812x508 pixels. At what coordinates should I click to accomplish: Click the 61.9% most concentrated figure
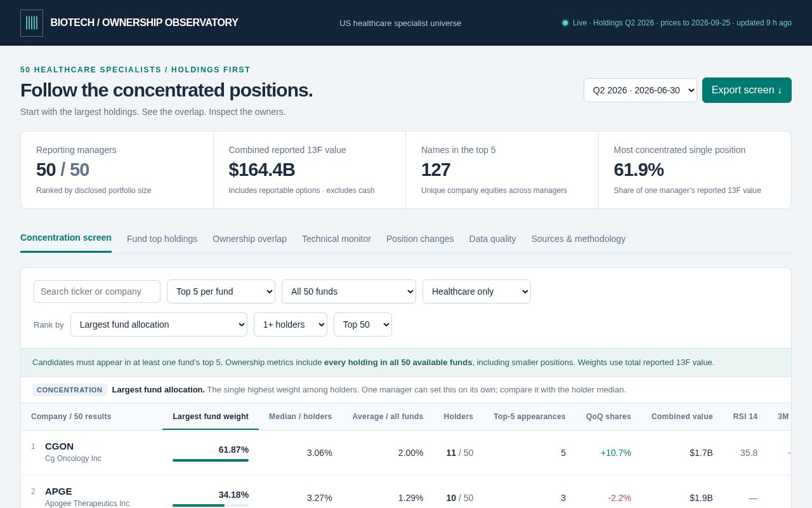pyautogui.click(x=639, y=170)
